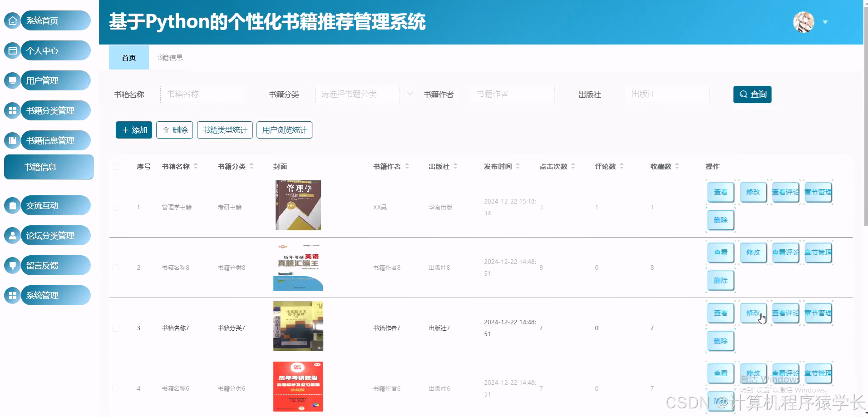Click 修改 for 书籍名称7
This screenshot has width=868, height=417.
(753, 313)
